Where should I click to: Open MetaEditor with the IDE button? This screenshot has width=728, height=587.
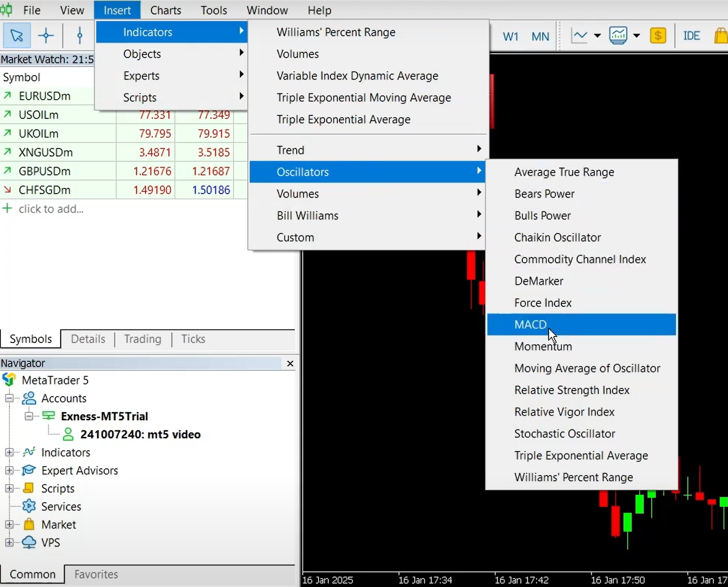(692, 36)
